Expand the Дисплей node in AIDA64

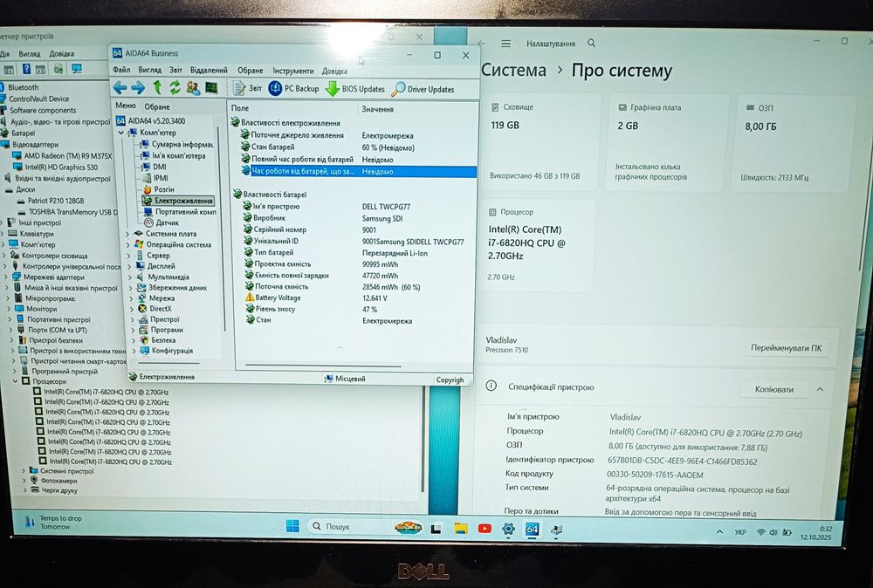click(x=129, y=266)
